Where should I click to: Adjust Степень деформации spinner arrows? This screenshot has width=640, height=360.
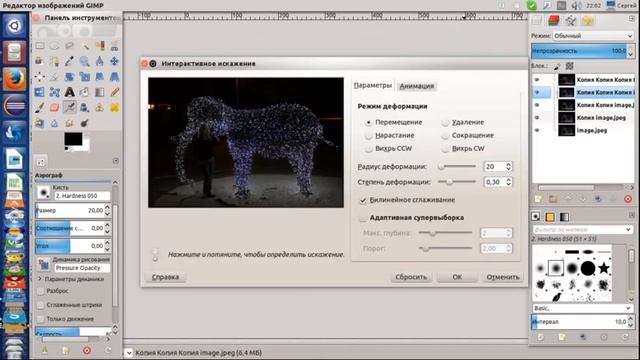[509, 182]
